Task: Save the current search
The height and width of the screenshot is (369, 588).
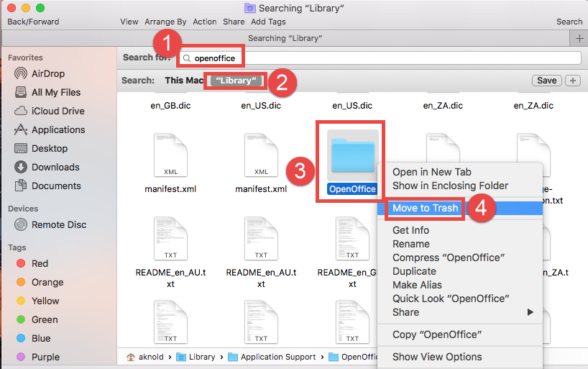Action: [x=547, y=81]
